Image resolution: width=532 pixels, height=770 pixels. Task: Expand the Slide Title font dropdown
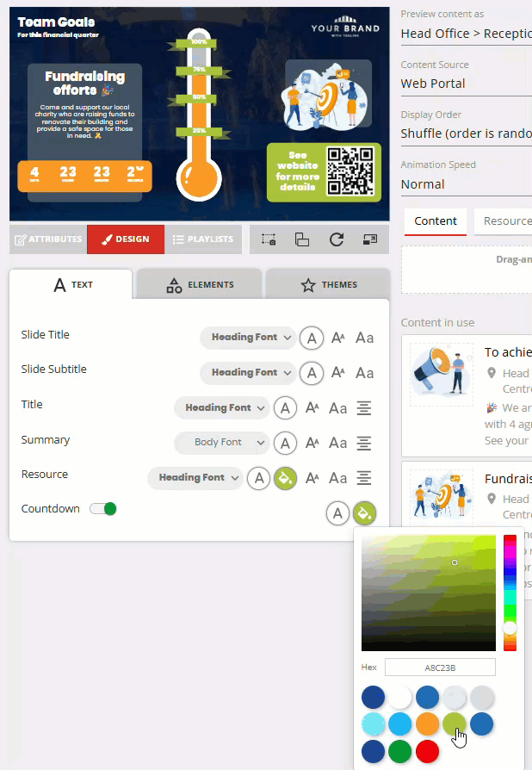pyautogui.click(x=249, y=338)
